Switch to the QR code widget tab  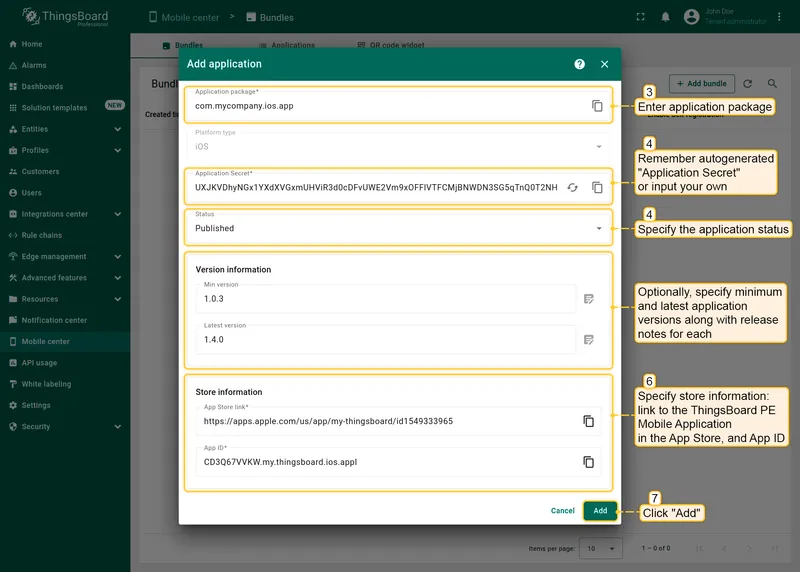coord(391,45)
